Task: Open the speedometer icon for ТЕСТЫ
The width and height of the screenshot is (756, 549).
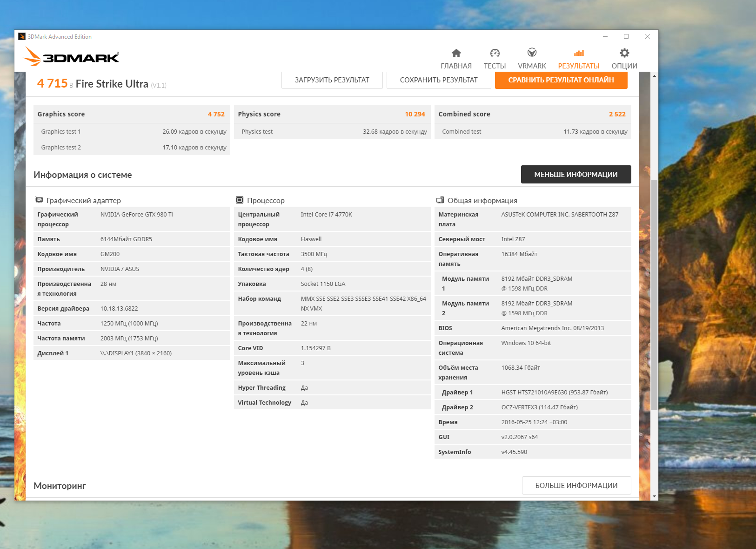Action: [x=495, y=53]
